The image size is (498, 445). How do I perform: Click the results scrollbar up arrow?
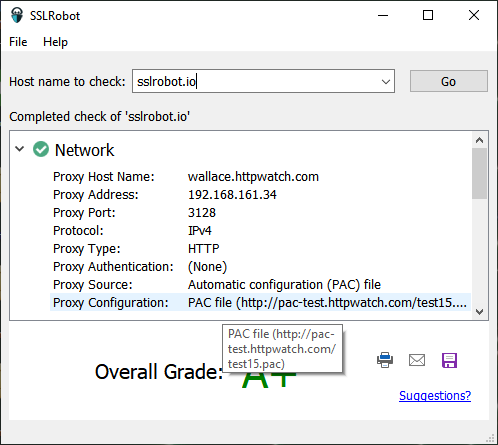[x=479, y=140]
